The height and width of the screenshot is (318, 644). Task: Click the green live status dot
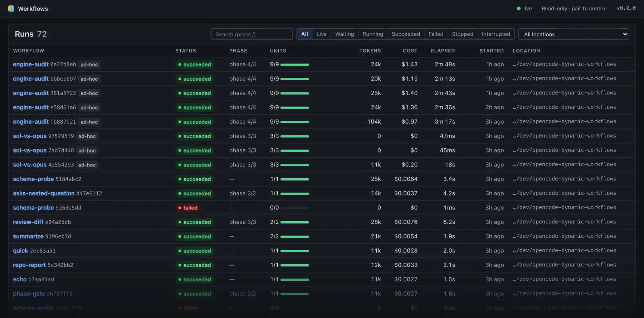519,9
